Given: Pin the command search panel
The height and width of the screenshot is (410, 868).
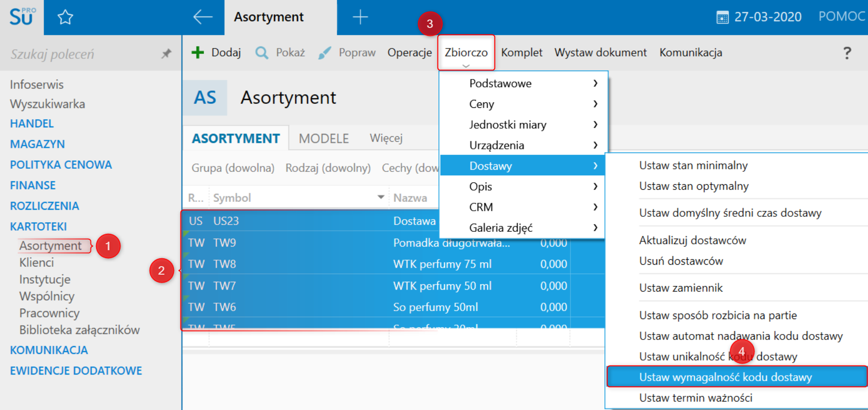Looking at the screenshot, I should [x=166, y=53].
